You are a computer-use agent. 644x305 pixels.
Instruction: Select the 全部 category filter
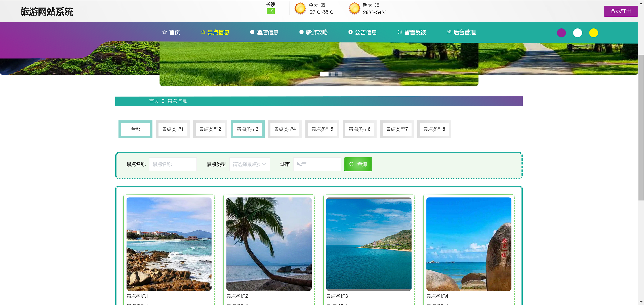click(135, 129)
